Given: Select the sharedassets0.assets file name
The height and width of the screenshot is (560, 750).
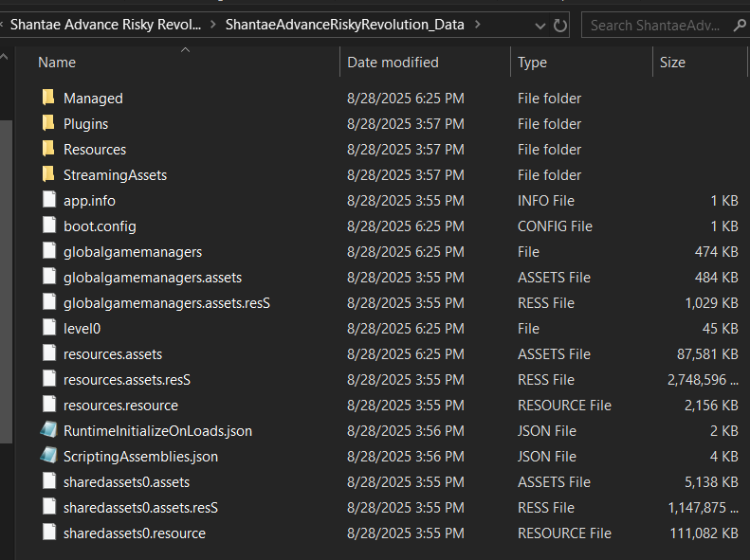Looking at the screenshot, I should [127, 482].
